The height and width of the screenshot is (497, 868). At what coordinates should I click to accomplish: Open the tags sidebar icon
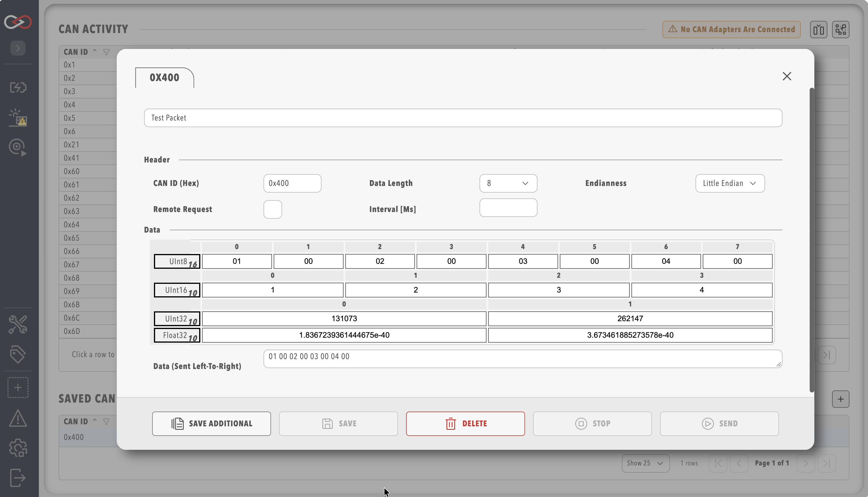18,354
